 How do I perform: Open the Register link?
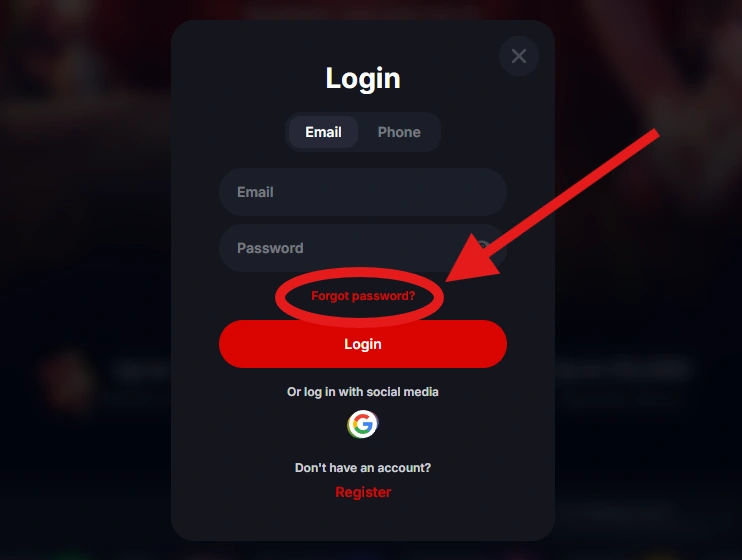[363, 492]
